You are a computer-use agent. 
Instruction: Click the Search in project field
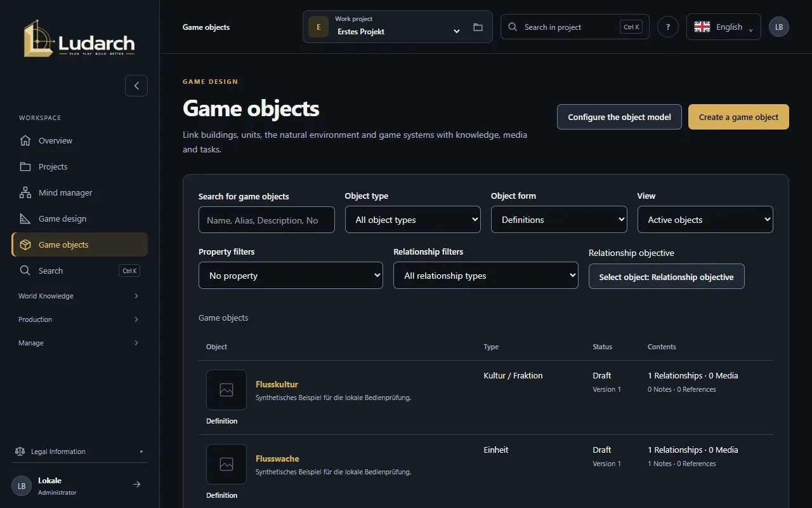[575, 27]
